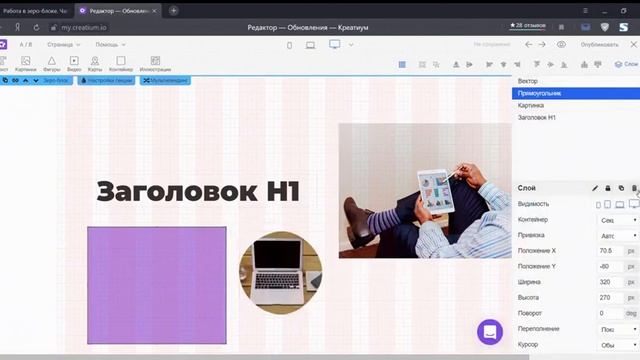Select the Прямоугольник layer

tap(576, 93)
